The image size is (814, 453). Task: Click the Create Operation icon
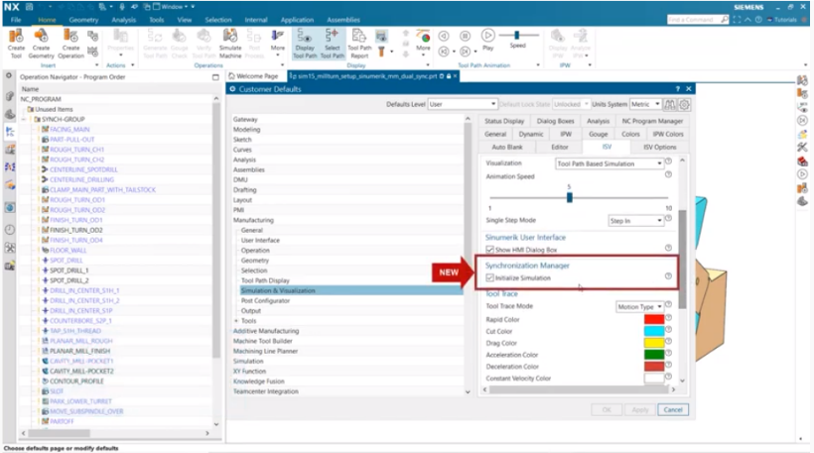point(71,44)
